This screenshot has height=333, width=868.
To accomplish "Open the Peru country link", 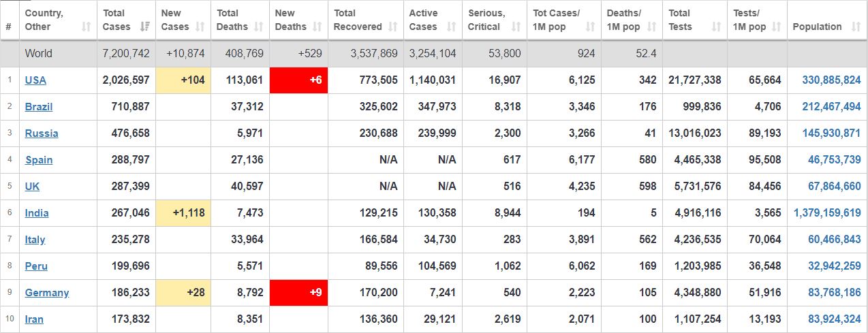I will pos(36,266).
